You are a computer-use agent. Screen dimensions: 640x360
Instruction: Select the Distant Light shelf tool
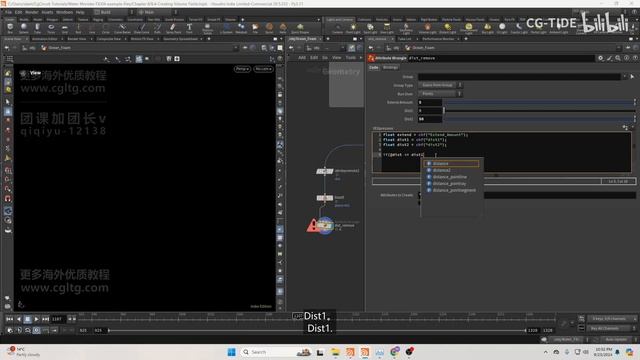[x=448, y=28]
